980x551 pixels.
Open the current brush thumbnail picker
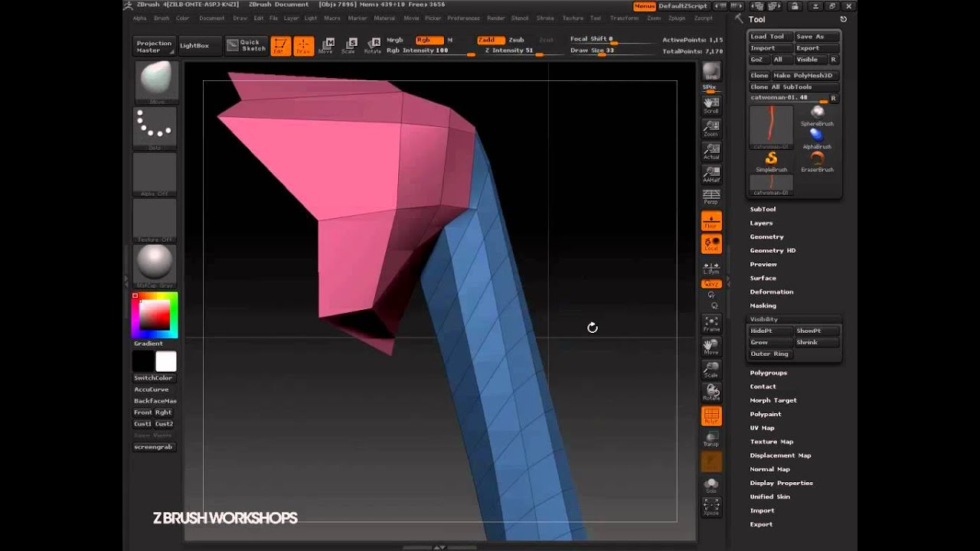coord(156,83)
